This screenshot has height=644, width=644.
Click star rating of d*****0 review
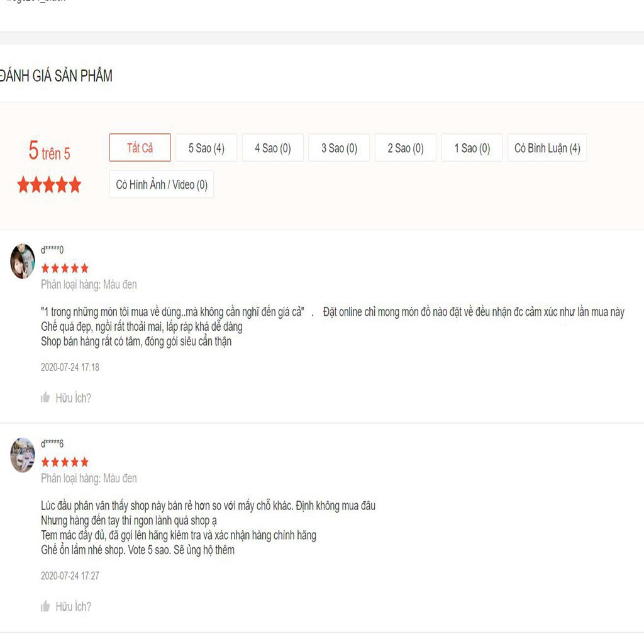point(65,269)
